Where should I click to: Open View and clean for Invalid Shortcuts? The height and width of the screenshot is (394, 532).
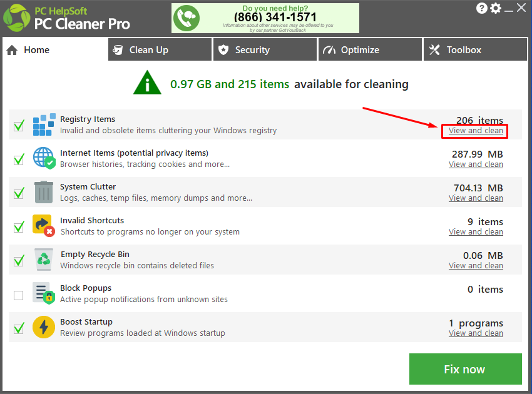[476, 232]
